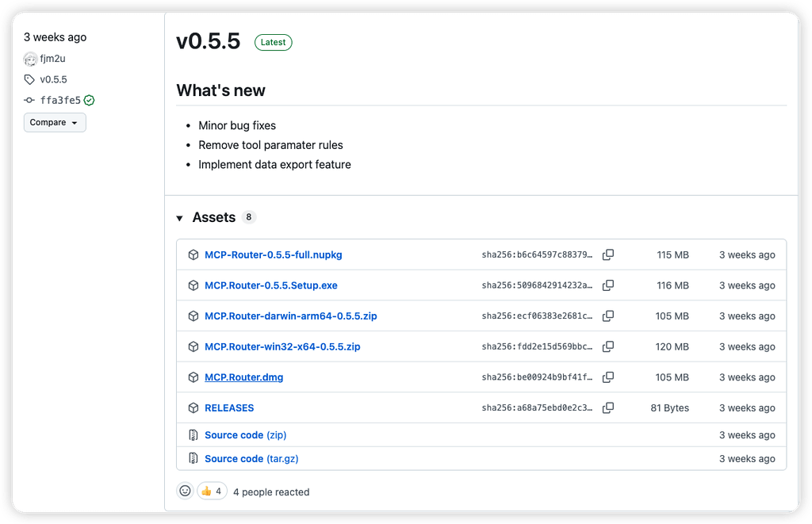Download MCP.Router-darwin-arm64-0.5.5.zip
Viewport: 812px width, 524px height.
(290, 316)
